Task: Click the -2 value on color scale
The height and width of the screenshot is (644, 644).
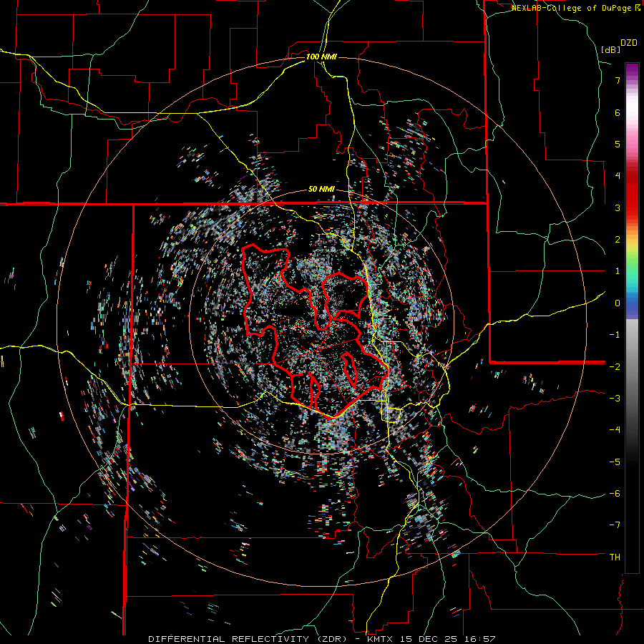Action: (x=615, y=366)
